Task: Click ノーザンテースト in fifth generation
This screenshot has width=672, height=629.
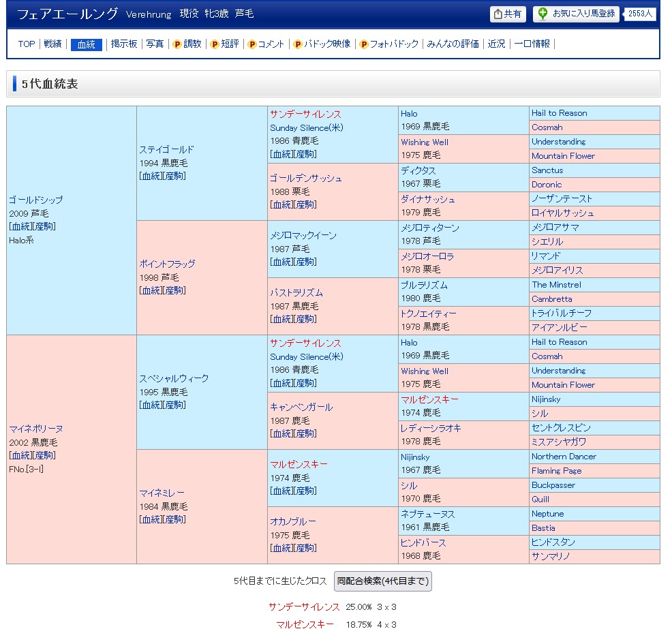Action: (x=562, y=199)
